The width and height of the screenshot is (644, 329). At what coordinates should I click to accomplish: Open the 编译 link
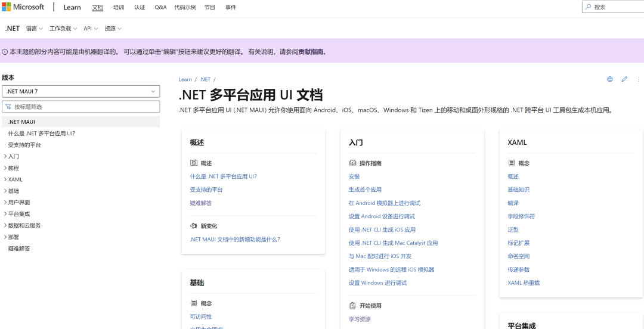[513, 203]
